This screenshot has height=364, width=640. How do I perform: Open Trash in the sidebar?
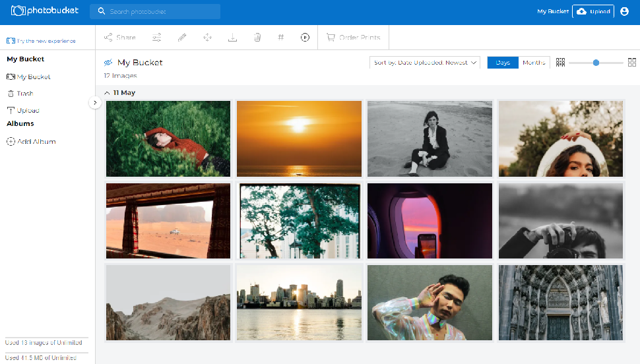pos(20,94)
